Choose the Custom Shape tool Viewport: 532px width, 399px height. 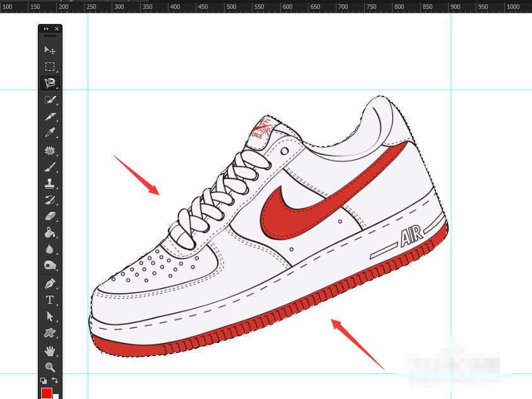[50, 333]
